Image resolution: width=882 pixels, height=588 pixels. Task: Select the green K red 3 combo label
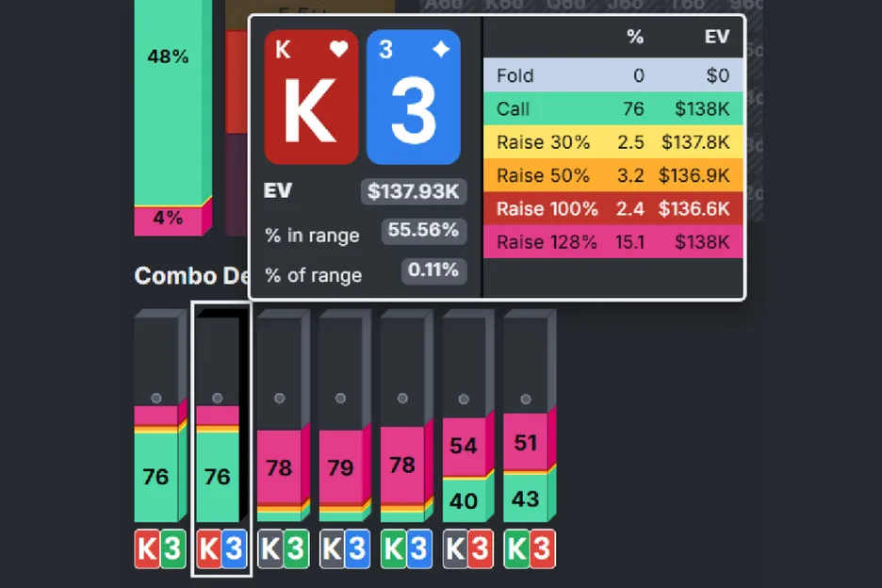529,549
